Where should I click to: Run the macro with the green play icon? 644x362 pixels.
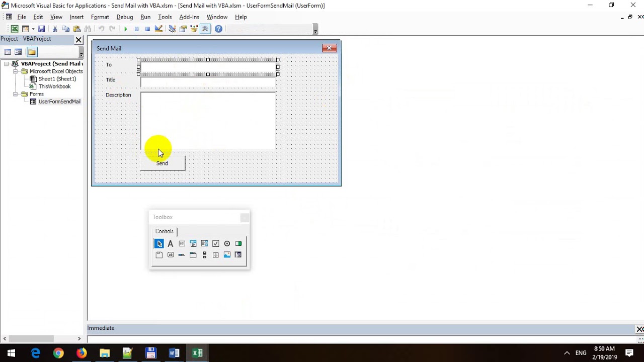125,29
